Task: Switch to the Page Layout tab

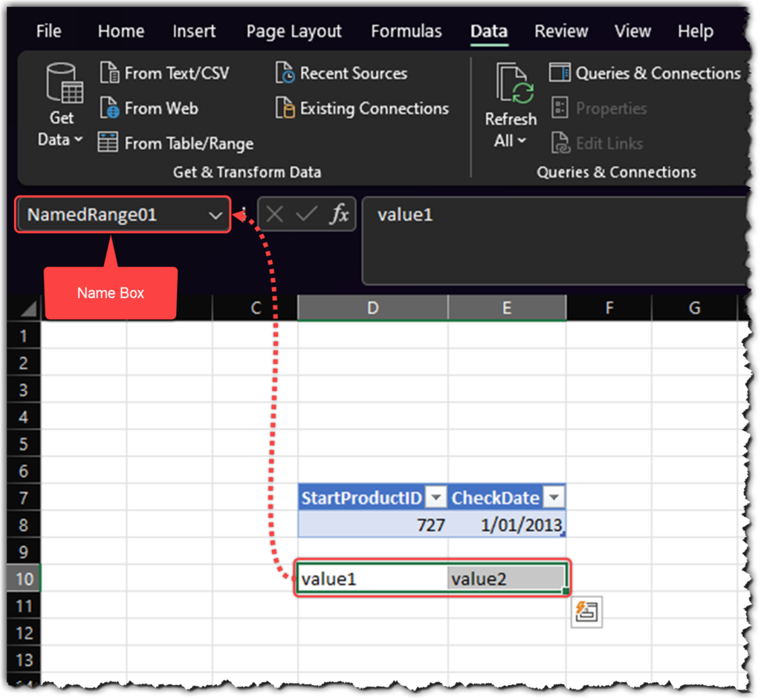Action: [294, 31]
